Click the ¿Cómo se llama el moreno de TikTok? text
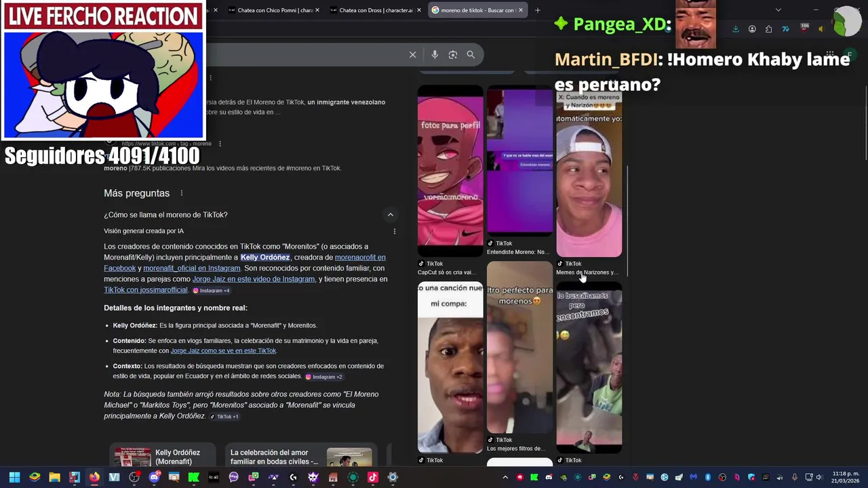Screen dimensions: 868x488 coord(165,215)
